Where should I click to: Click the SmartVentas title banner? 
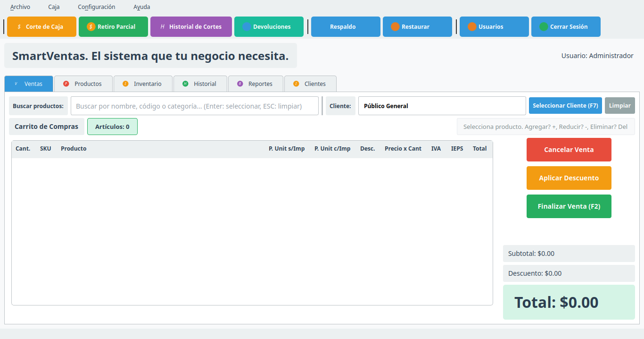click(x=150, y=56)
